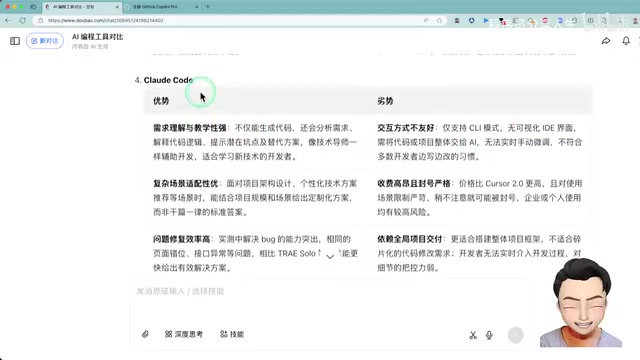This screenshot has height=360, width=640.
Task: Start voice input with microphone icon
Action: 489,335
